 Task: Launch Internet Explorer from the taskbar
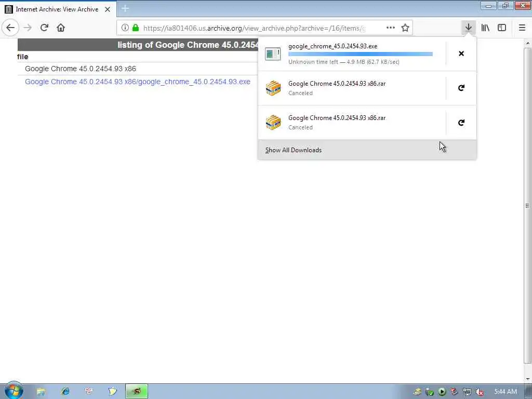pyautogui.click(x=65, y=392)
